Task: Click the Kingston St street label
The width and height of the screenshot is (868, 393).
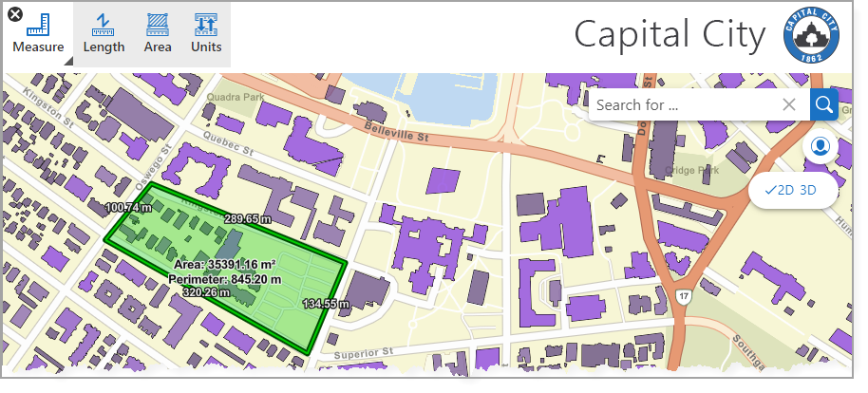Action: tap(49, 107)
